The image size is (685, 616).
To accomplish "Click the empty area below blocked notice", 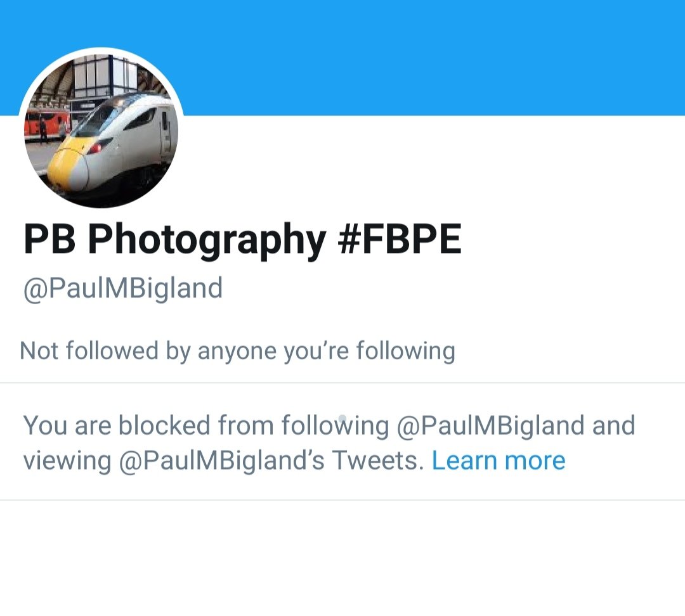I will pos(342,558).
